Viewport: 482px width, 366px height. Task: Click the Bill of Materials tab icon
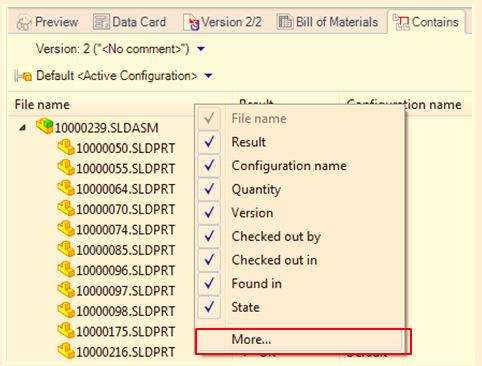(285, 22)
